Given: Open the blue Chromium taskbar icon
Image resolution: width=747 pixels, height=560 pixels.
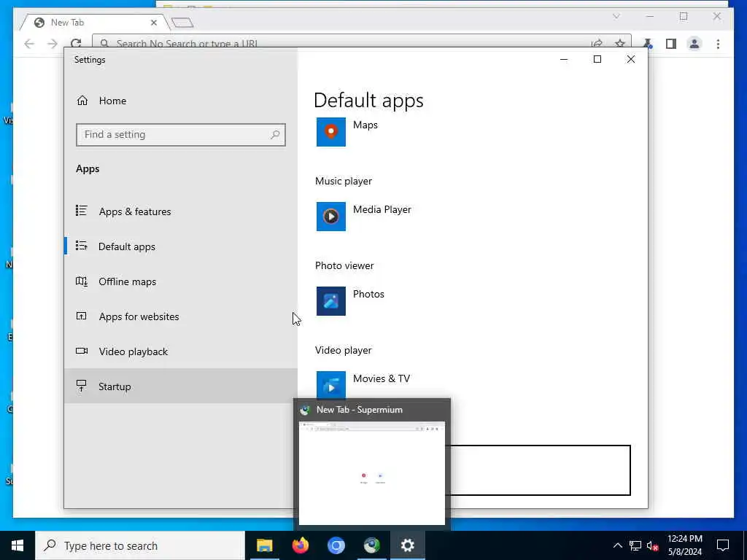Looking at the screenshot, I should point(336,545).
